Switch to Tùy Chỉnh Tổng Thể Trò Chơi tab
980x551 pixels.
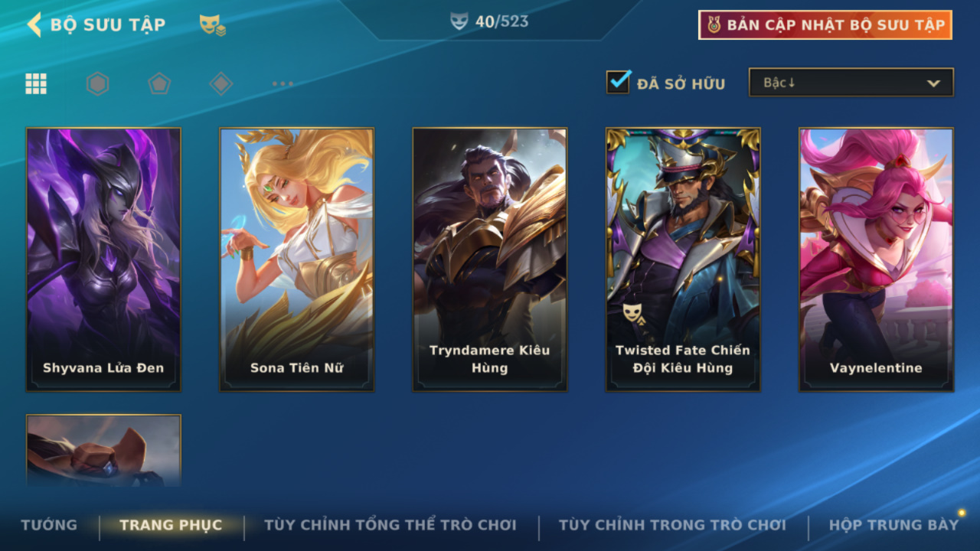tap(390, 525)
